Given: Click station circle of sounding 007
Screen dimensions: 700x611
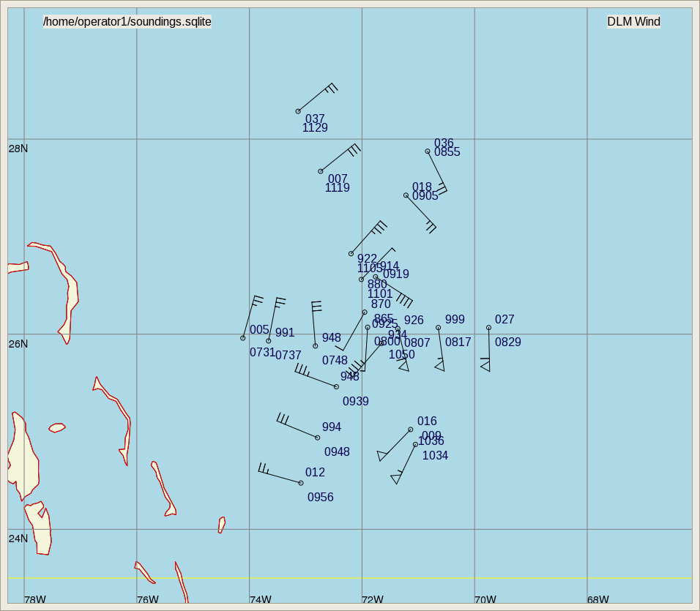Looking at the screenshot, I should (x=321, y=171).
